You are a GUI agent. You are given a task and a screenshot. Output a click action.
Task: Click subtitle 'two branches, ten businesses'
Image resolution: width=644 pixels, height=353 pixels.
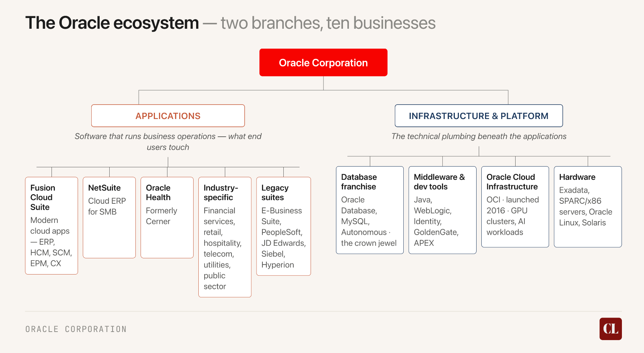pyautogui.click(x=328, y=23)
